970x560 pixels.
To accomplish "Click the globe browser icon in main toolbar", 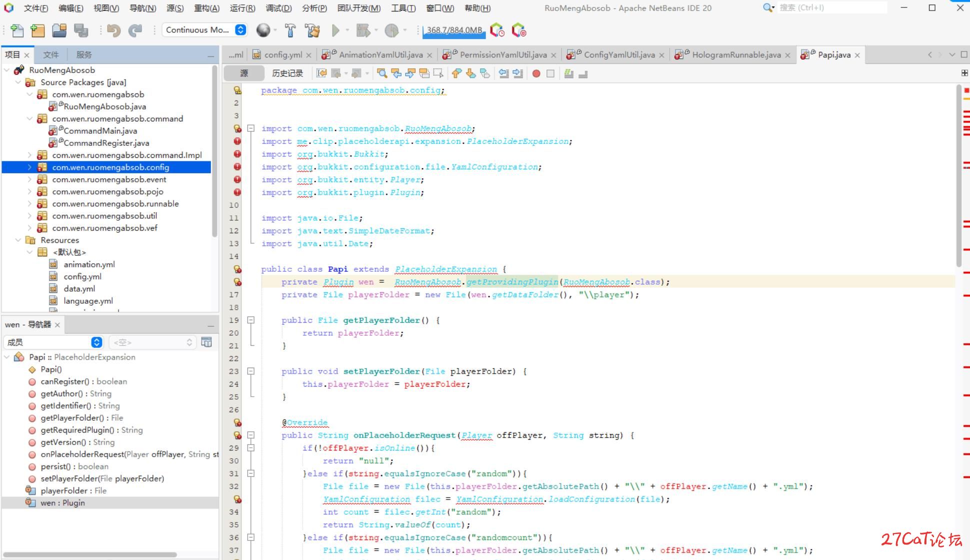I will [263, 30].
